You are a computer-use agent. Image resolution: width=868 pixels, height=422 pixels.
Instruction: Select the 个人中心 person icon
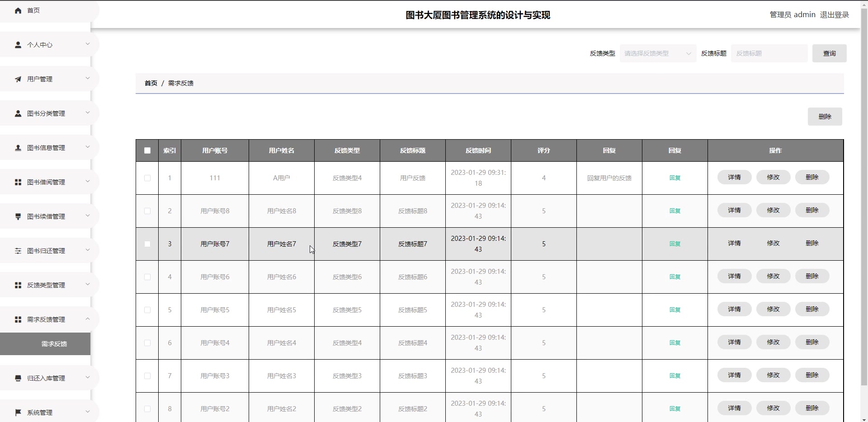click(x=18, y=44)
